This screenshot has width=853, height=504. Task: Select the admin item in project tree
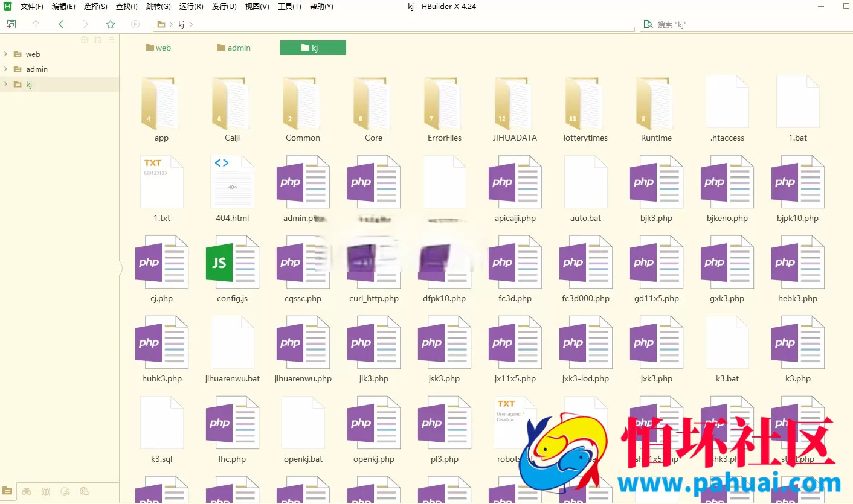click(37, 69)
